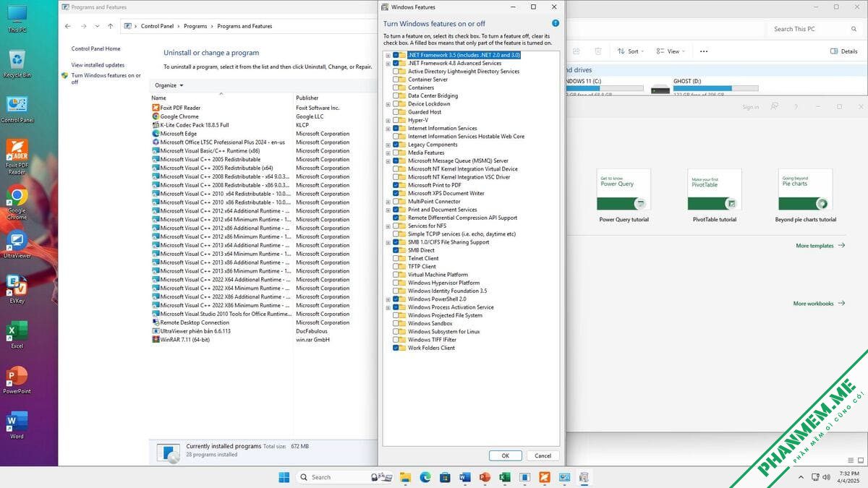The height and width of the screenshot is (488, 868).
Task: Enable Telnet Client feature
Action: [x=396, y=258]
